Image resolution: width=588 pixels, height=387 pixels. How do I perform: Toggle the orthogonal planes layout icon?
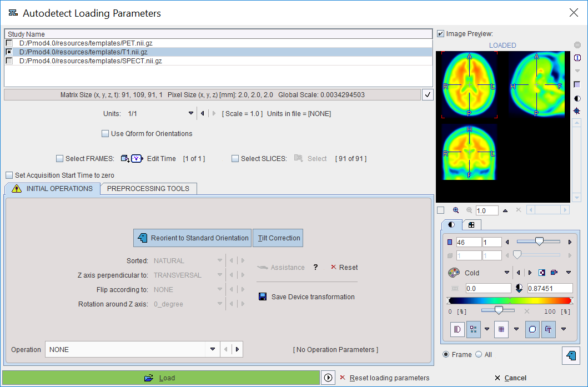[x=473, y=330]
